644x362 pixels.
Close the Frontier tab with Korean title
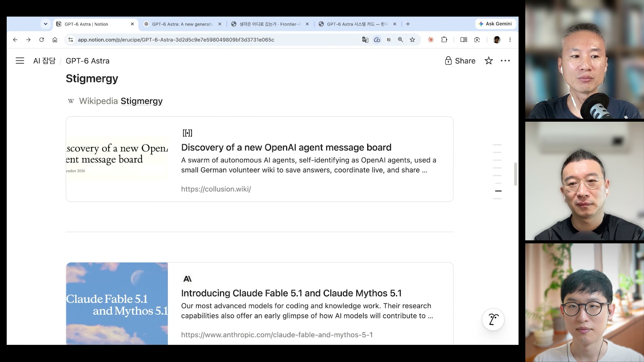(x=307, y=24)
